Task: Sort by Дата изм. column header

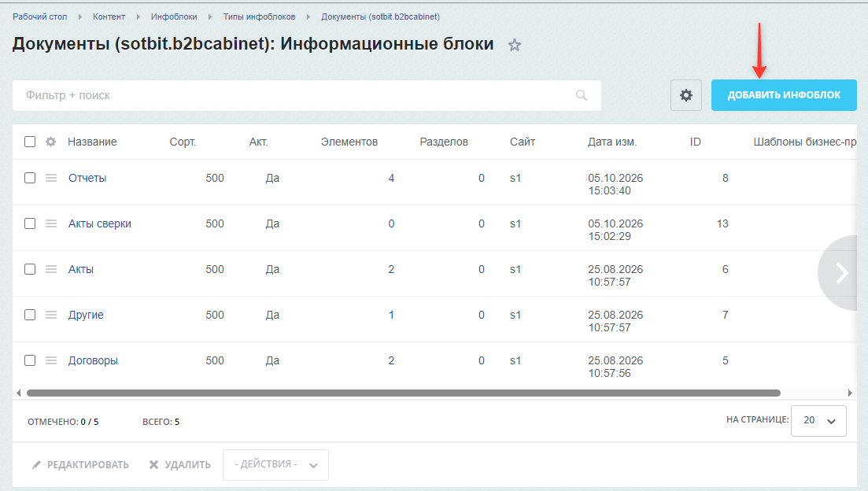Action: click(x=612, y=142)
